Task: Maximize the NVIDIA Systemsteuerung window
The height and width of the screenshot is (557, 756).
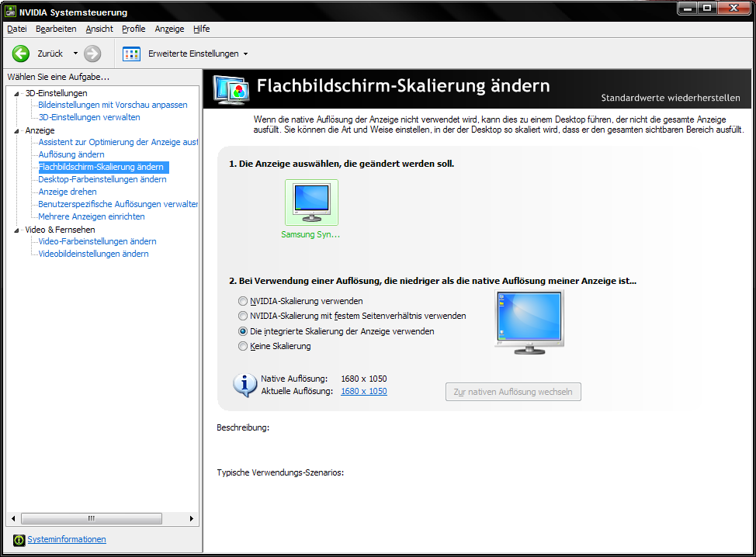Action: pos(707,7)
